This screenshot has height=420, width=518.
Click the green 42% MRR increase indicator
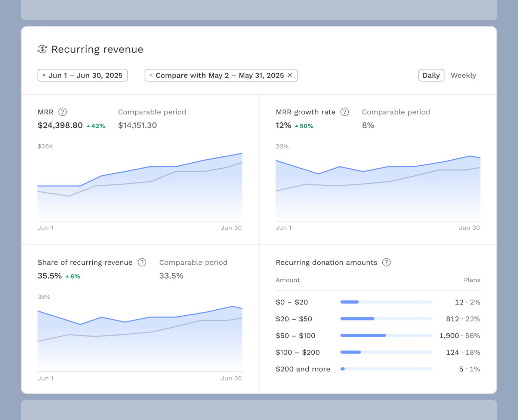96,126
